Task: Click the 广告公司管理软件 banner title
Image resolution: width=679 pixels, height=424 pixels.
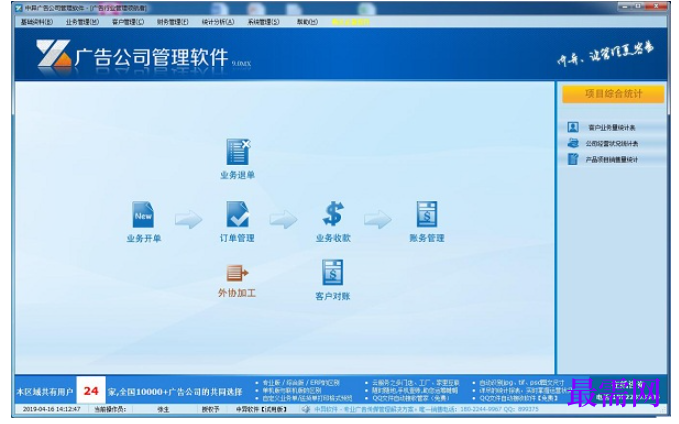Action: point(151,57)
